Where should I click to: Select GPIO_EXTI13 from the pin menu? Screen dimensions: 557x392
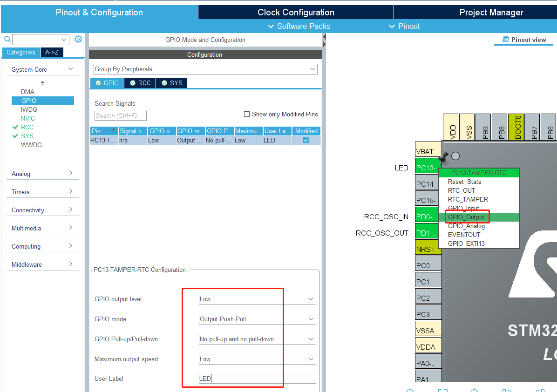466,243
